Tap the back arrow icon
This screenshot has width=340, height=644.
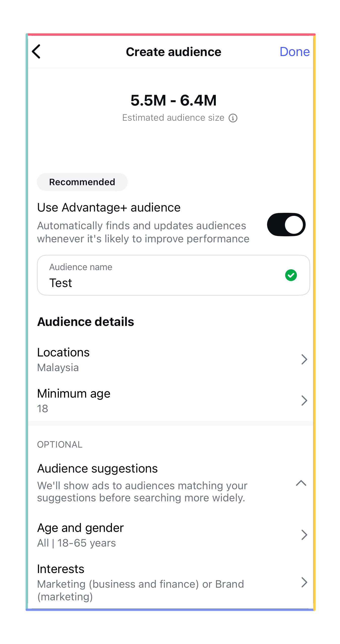click(36, 52)
